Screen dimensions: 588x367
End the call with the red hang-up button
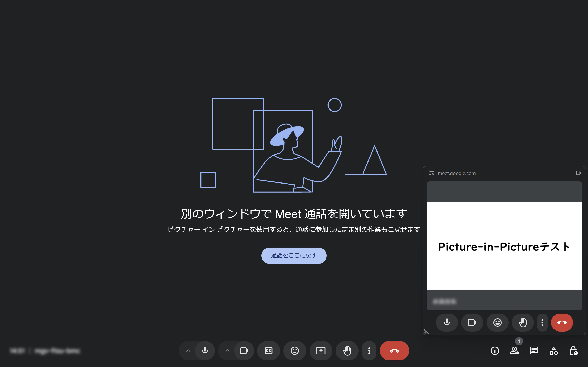[x=394, y=350]
